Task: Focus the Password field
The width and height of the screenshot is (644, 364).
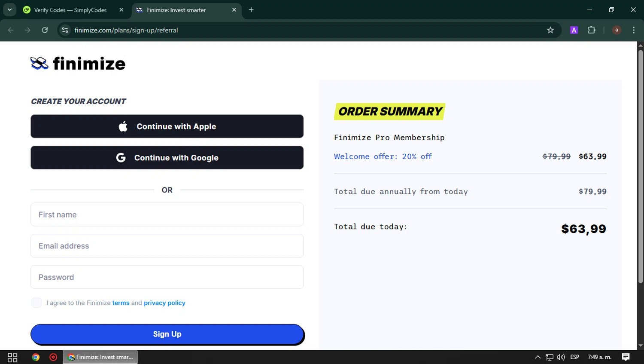Action: point(167,277)
